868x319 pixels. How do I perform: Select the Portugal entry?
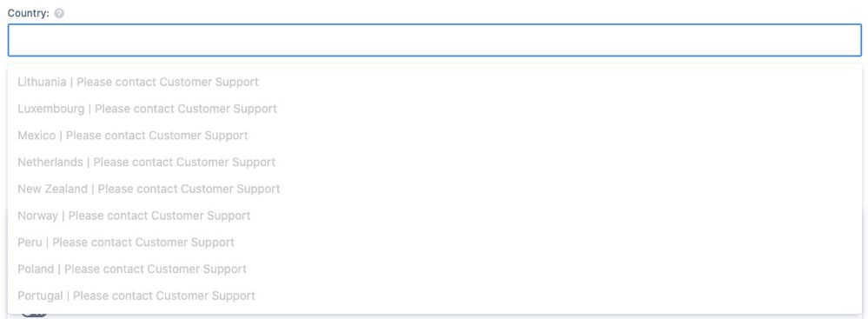(x=434, y=296)
